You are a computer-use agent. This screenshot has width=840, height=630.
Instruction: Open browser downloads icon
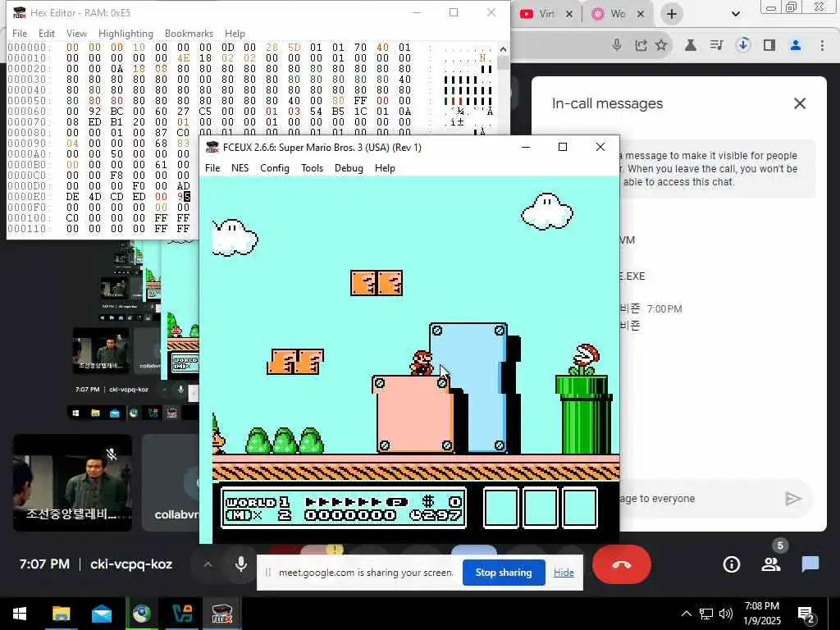(x=742, y=45)
